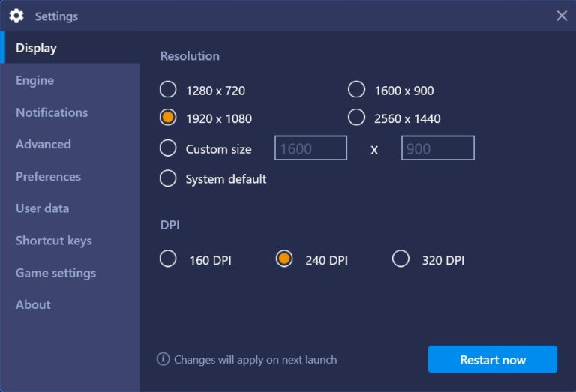Switch to the Engine tab
576x392 pixels.
[70, 80]
